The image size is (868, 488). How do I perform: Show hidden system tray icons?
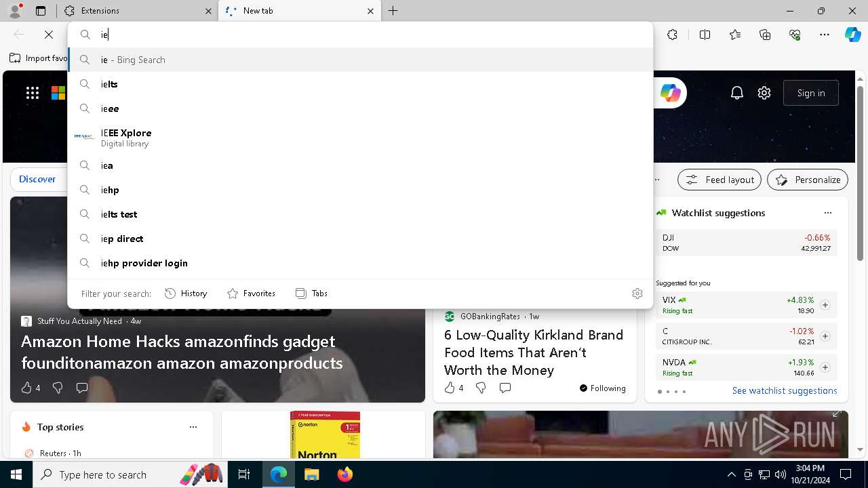[x=731, y=474]
